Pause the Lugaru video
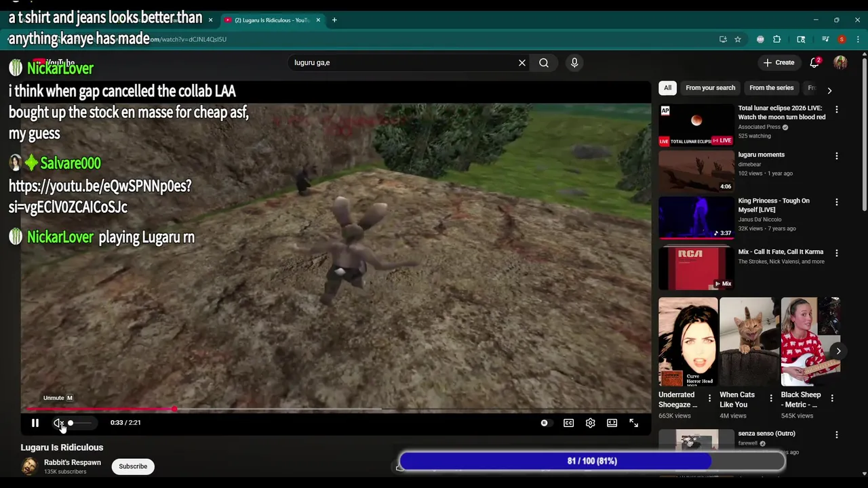 tap(35, 423)
